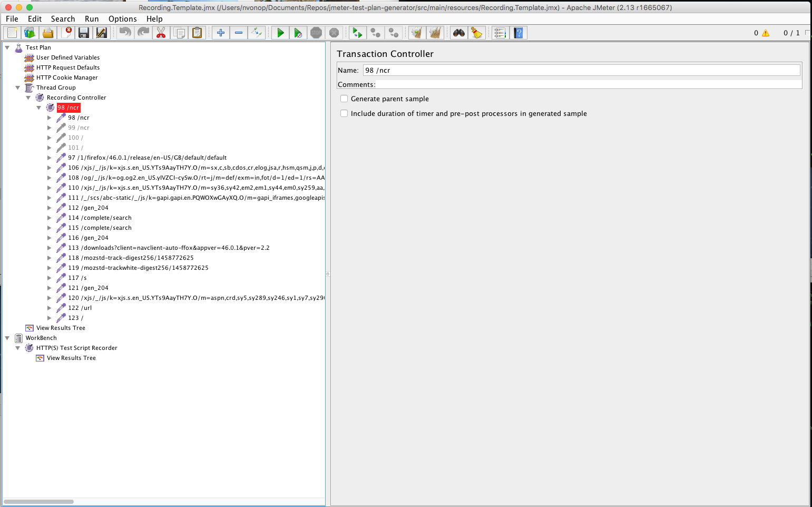Select View Results Tree under Test Script Recorder
This screenshot has width=812, height=507.
(x=71, y=358)
